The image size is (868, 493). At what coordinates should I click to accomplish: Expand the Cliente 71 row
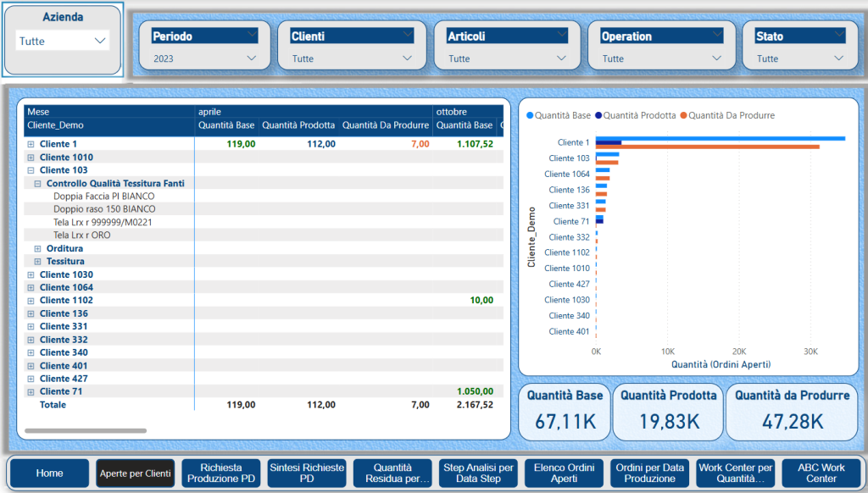(x=31, y=392)
